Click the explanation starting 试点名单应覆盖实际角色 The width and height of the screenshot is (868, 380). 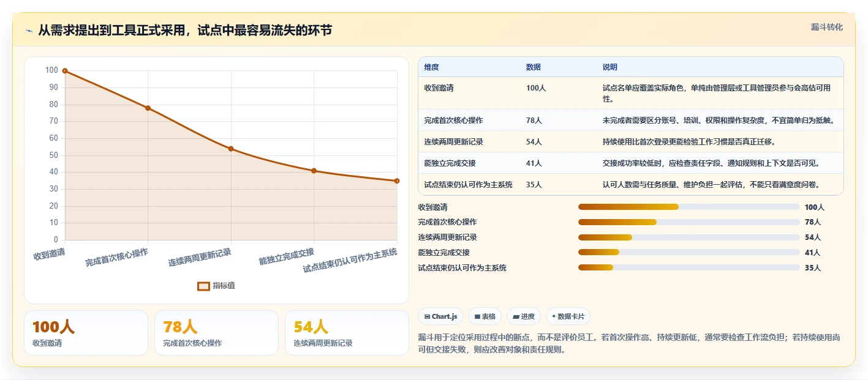(x=717, y=93)
